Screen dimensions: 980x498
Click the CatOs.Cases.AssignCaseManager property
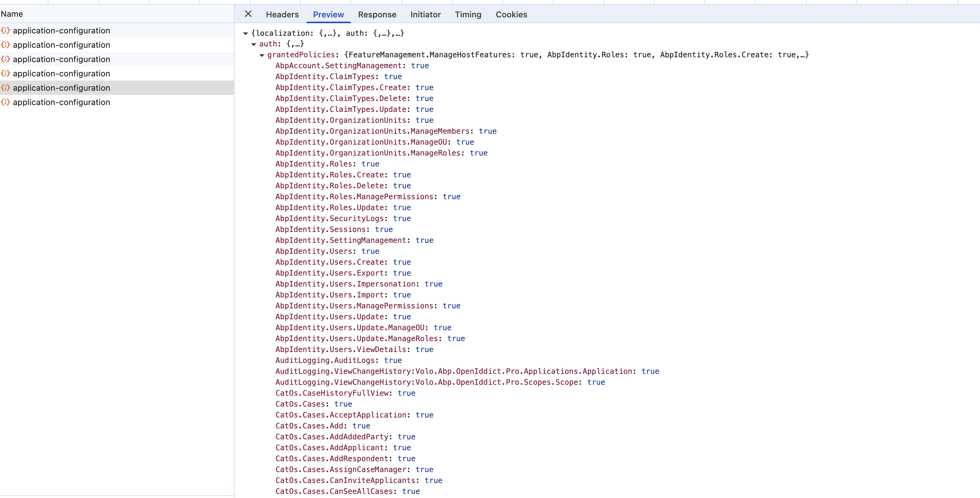(341, 469)
